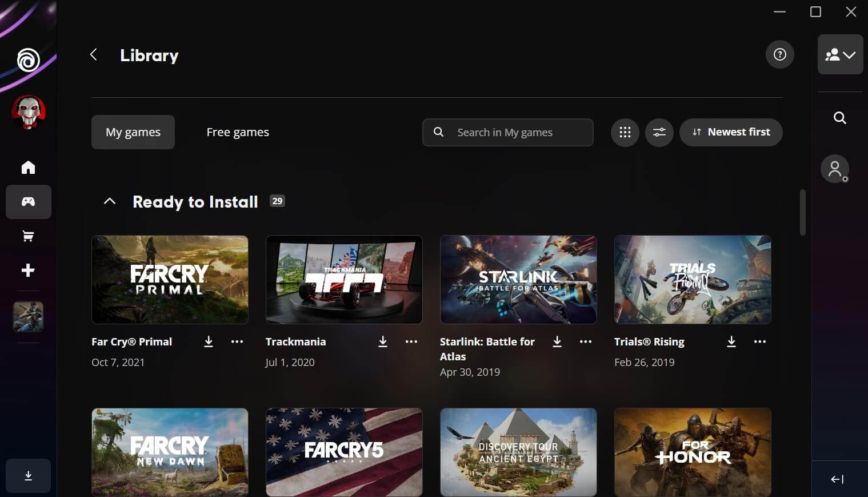Open the Home section in the sidebar

coord(27,167)
